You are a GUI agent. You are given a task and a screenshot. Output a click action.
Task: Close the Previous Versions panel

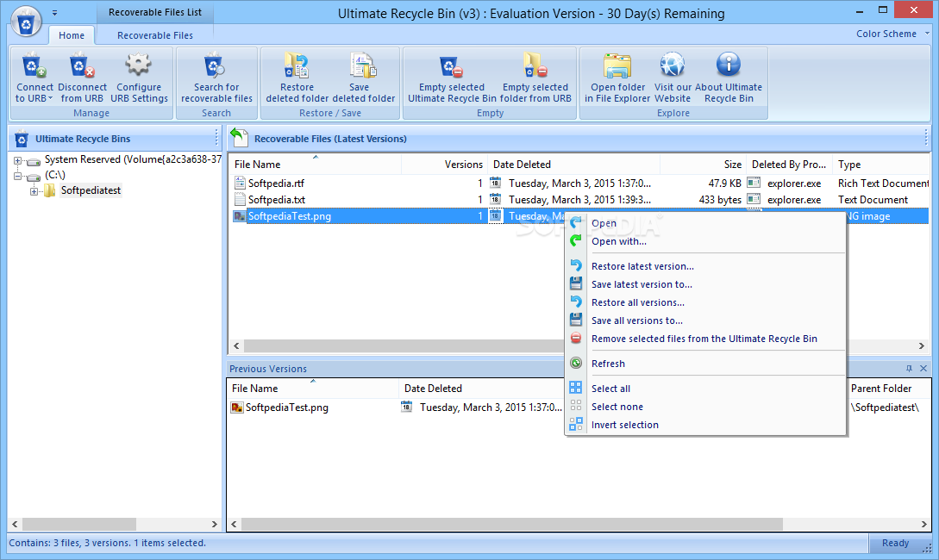923,369
